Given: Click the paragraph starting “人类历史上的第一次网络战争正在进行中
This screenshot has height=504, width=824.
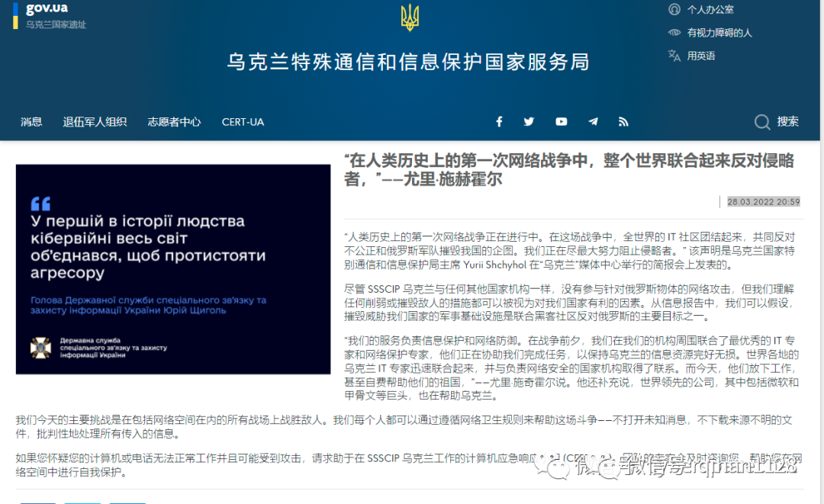Looking at the screenshot, I should [570, 251].
